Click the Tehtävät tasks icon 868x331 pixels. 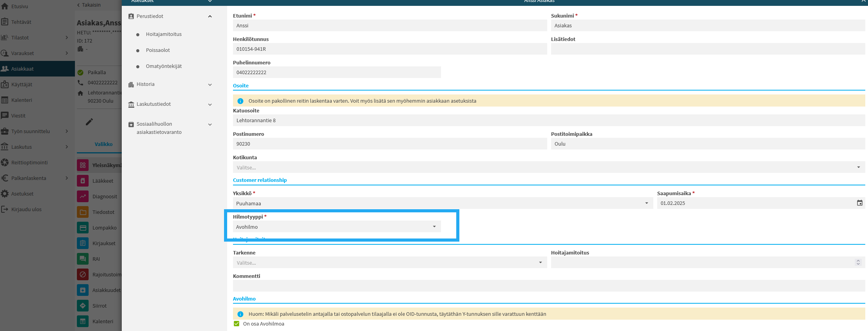click(5, 22)
